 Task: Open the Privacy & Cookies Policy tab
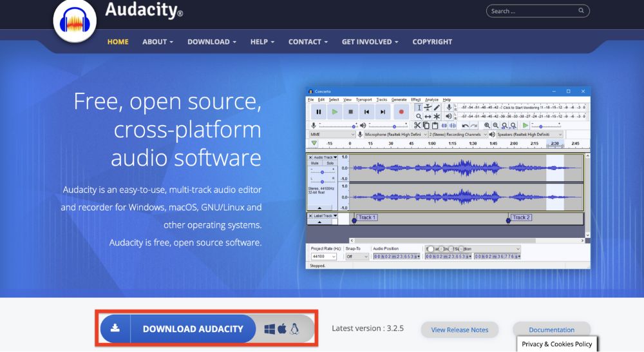point(556,344)
